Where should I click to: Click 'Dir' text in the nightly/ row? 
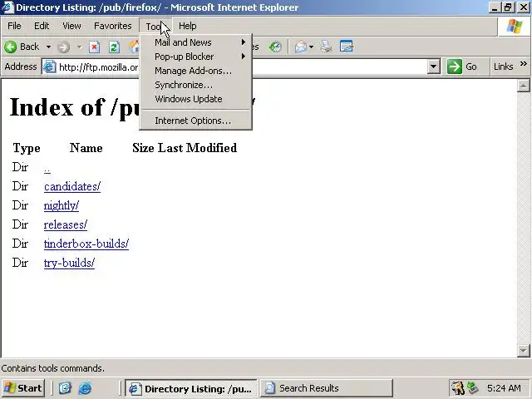[x=20, y=205]
